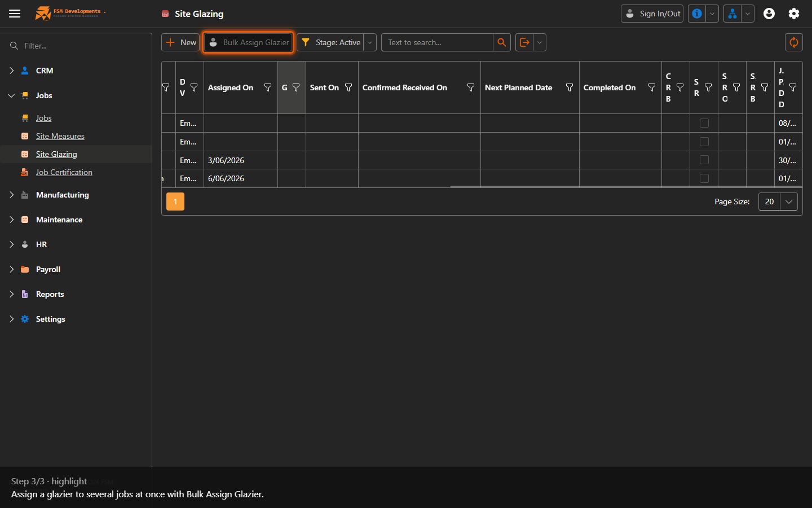Open filter for JPDD column
Image resolution: width=812 pixels, height=508 pixels.
[x=793, y=87]
